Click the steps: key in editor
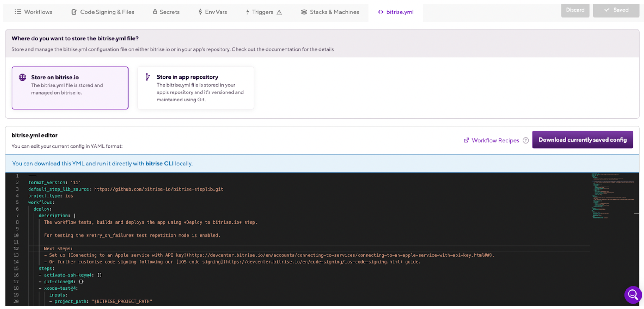This screenshot has width=644, height=309. pos(46,268)
